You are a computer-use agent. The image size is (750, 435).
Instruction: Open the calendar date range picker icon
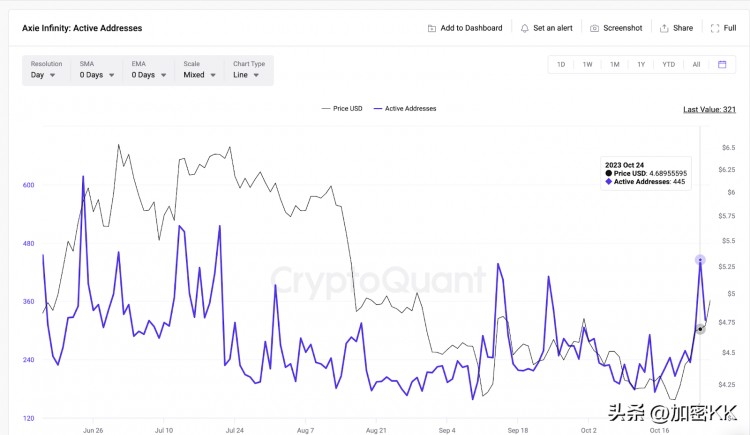[x=722, y=64]
